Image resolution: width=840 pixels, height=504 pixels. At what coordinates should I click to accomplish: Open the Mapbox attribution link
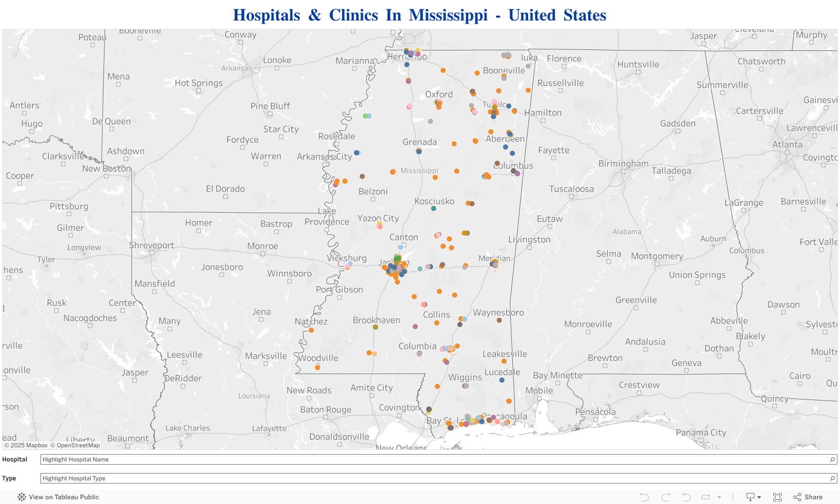[26, 445]
